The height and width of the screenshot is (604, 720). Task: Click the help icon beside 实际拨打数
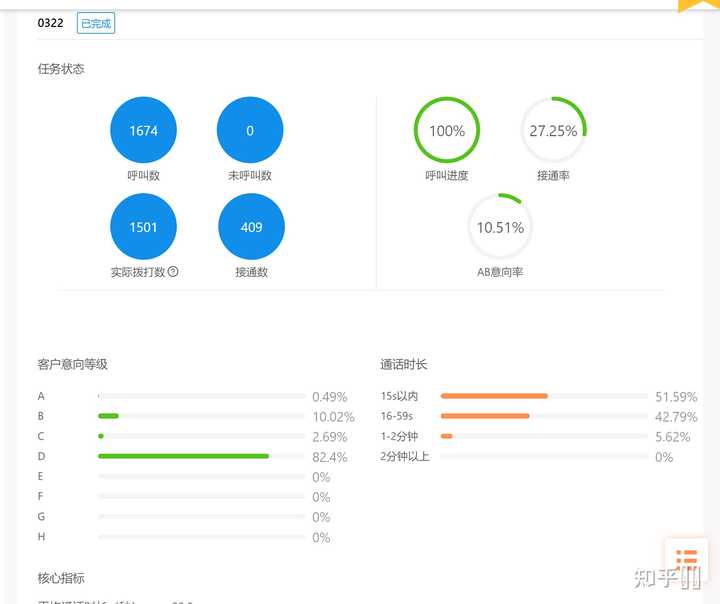173,271
